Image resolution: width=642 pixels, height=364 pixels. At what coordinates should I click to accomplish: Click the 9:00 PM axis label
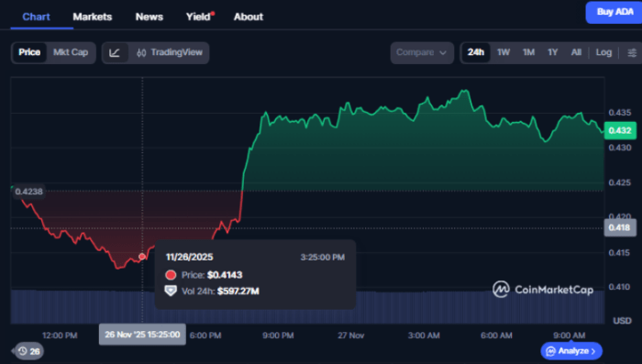[x=278, y=336]
